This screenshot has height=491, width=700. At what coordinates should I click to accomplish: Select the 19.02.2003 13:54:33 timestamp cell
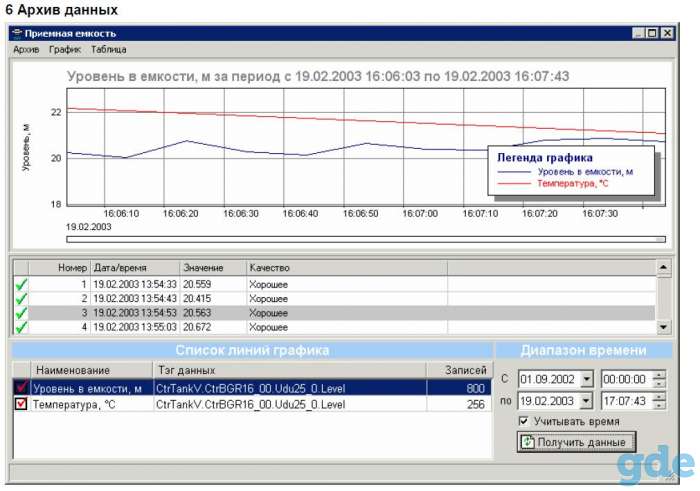click(135, 284)
